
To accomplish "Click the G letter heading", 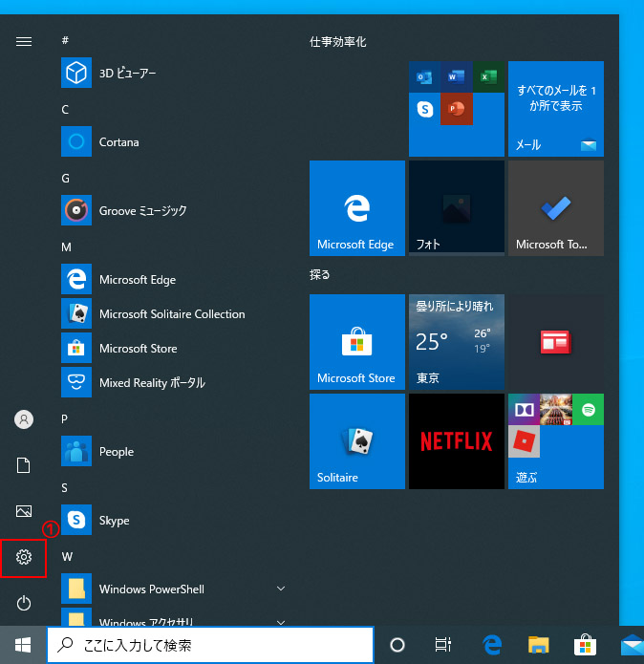I will click(x=65, y=179).
